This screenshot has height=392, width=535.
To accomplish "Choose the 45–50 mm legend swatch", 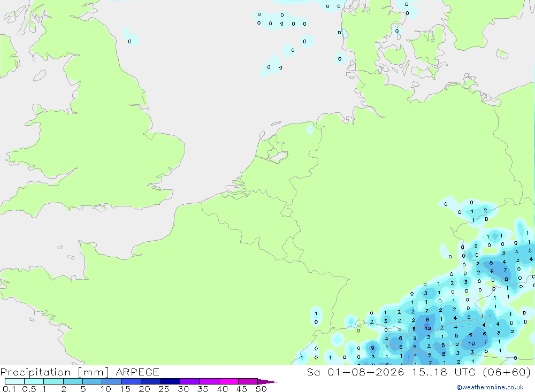I will click(248, 381).
